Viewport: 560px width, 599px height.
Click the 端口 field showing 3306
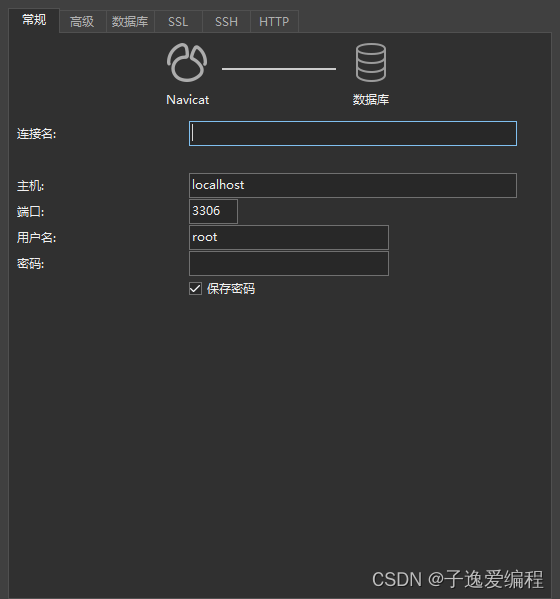tap(213, 211)
